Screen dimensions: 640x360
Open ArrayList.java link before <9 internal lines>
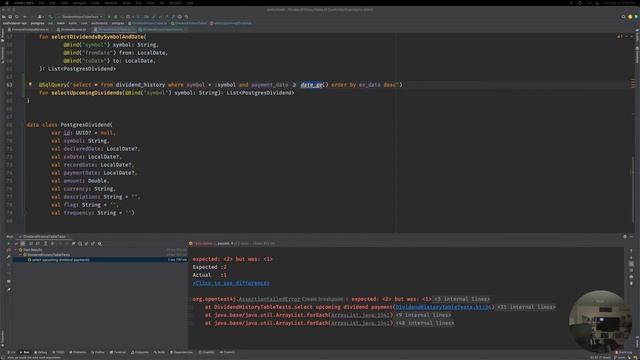coord(360,315)
